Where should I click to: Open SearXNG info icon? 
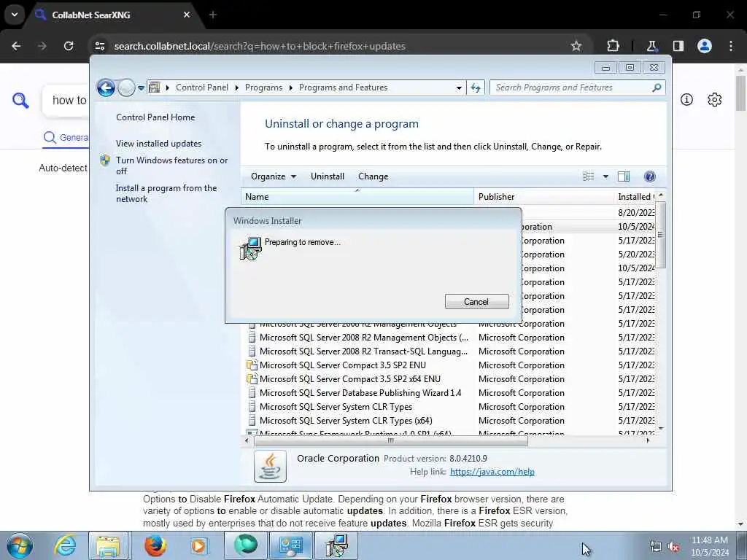(686, 99)
